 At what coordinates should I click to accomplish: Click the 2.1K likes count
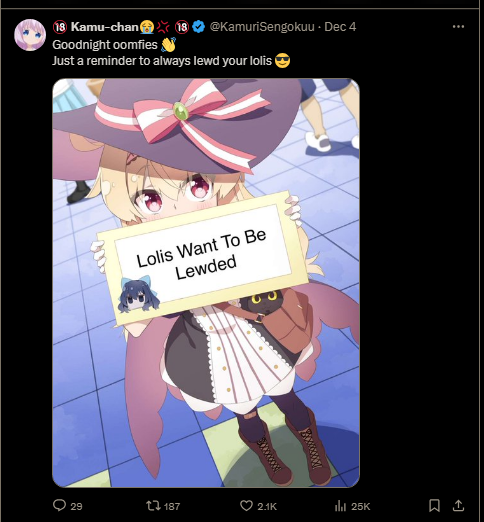click(267, 506)
